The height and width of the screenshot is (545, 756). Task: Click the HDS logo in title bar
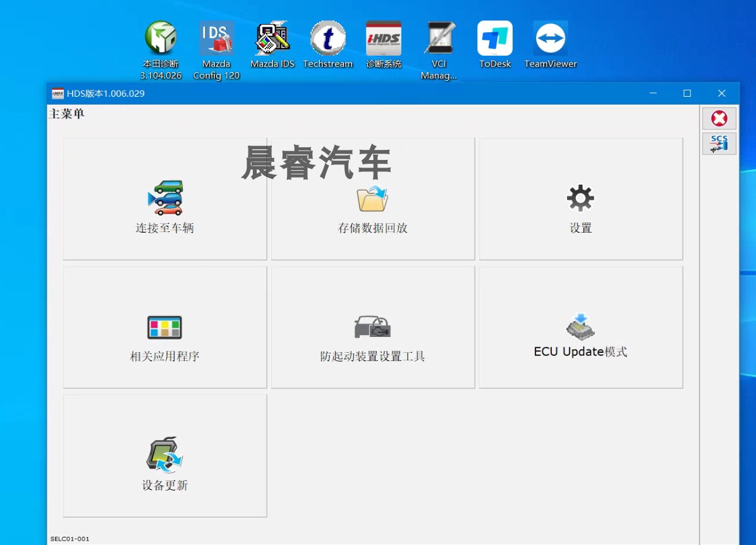point(58,94)
